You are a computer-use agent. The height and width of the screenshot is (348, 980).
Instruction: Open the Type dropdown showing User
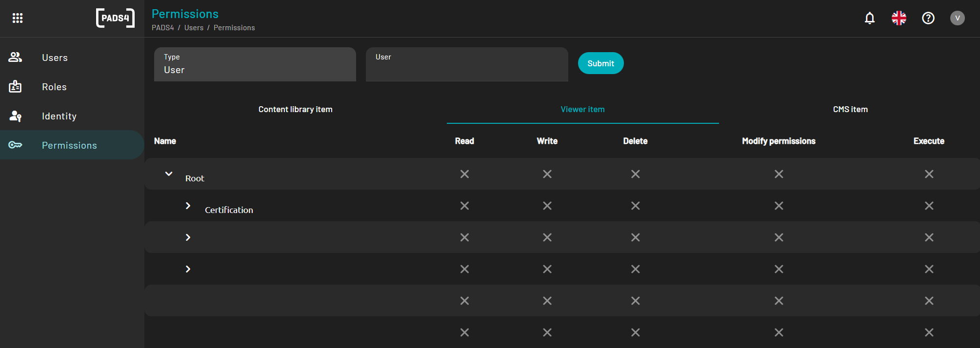click(x=255, y=64)
